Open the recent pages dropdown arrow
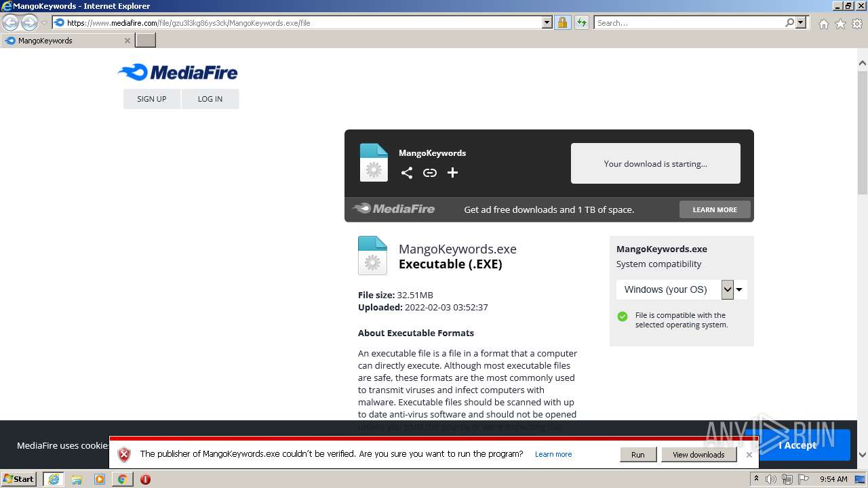 point(44,23)
